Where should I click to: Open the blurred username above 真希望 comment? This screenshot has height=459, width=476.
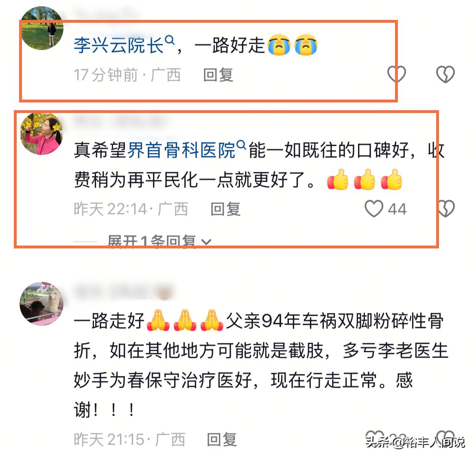120,121
